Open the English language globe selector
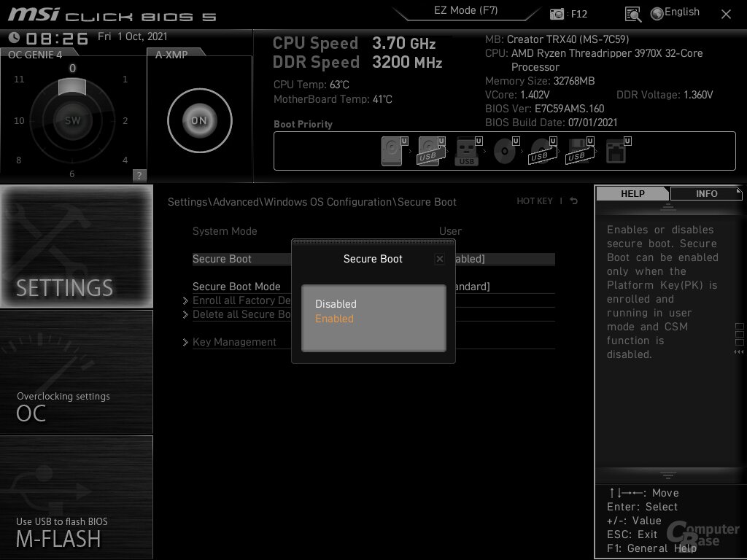747x560 pixels. pos(675,13)
